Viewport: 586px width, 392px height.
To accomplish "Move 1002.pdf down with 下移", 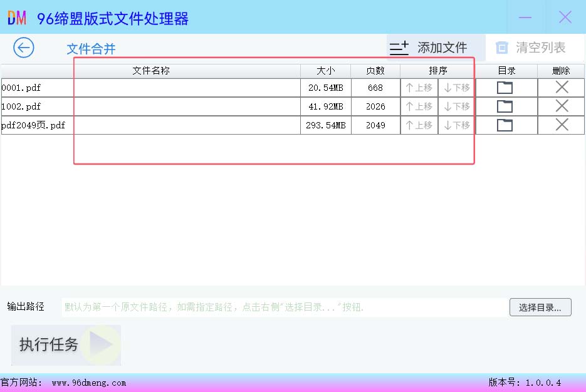I will tap(457, 106).
